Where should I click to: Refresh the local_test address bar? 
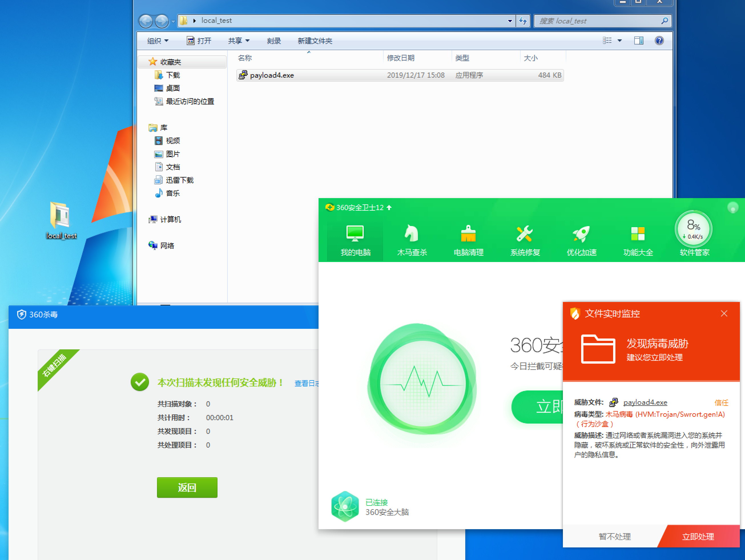point(523,21)
